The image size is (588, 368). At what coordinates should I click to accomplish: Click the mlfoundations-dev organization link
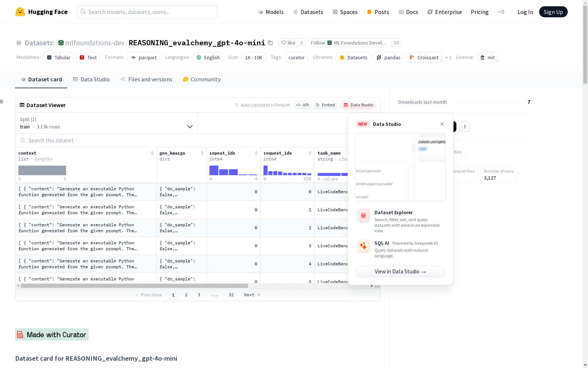(95, 43)
